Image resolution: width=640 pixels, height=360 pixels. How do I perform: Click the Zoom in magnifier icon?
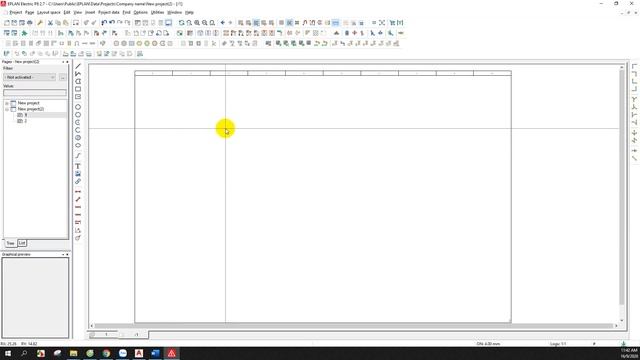coord(197,23)
